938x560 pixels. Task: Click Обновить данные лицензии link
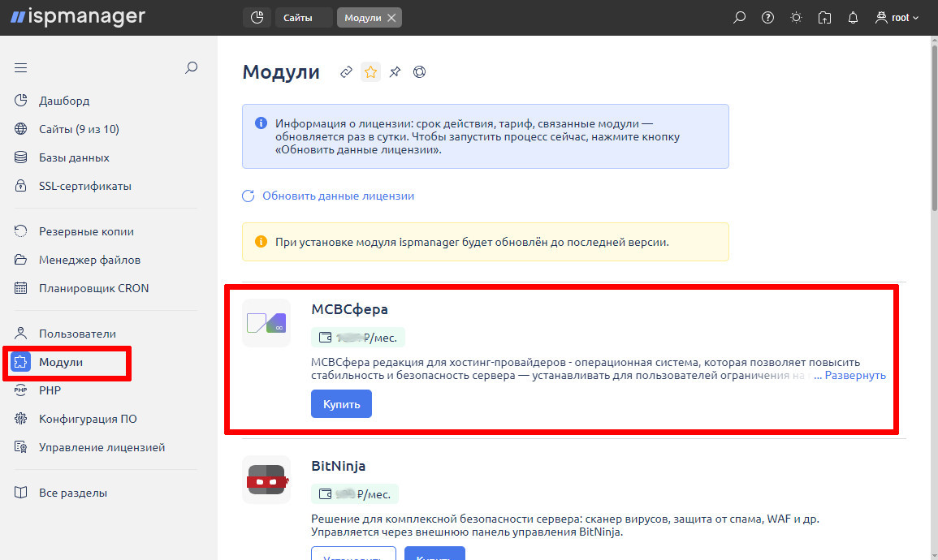(x=338, y=196)
